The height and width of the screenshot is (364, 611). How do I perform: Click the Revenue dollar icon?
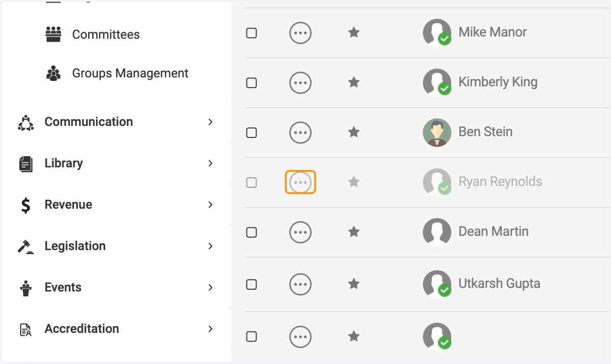tap(25, 205)
